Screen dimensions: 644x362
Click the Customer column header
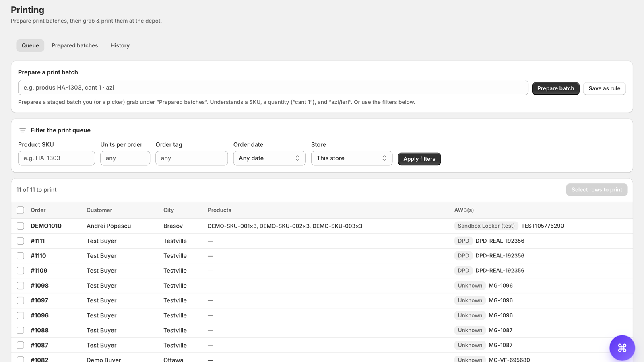[99, 210]
